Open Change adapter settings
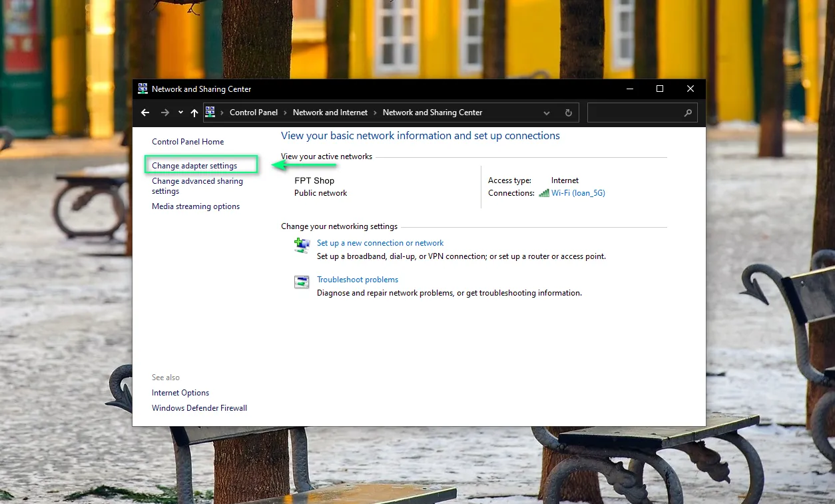Screen dimensions: 835x504 coord(194,166)
